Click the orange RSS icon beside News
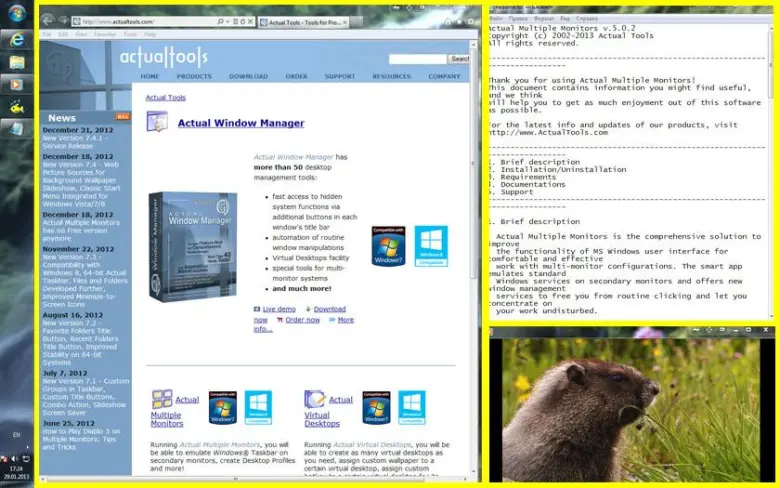Viewport: 780px width, 488px height. (x=122, y=117)
